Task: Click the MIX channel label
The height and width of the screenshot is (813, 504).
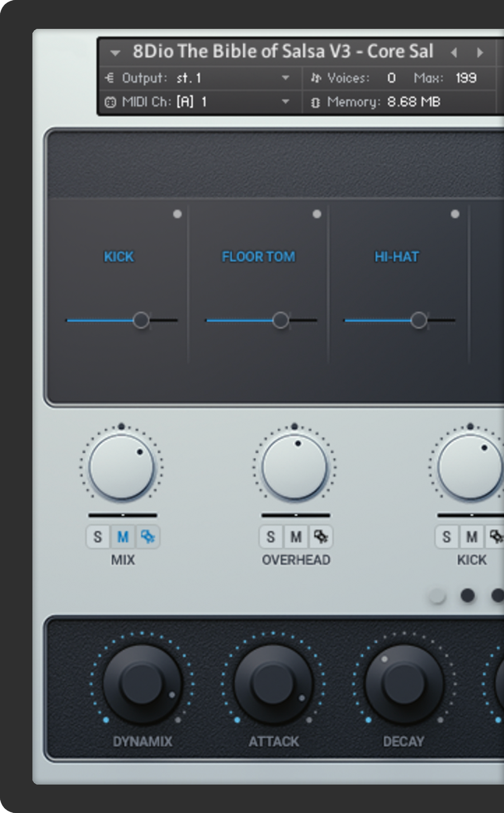Action: click(x=123, y=560)
